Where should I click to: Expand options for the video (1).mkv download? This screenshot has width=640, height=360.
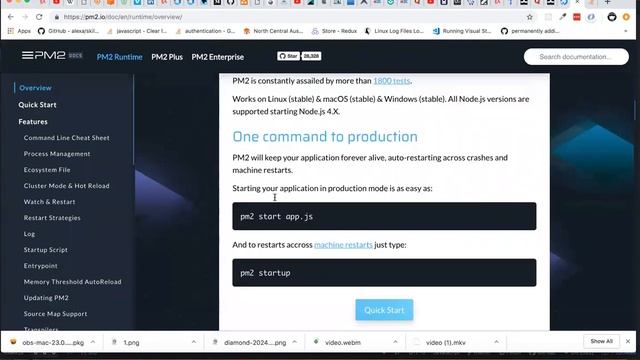(x=496, y=342)
